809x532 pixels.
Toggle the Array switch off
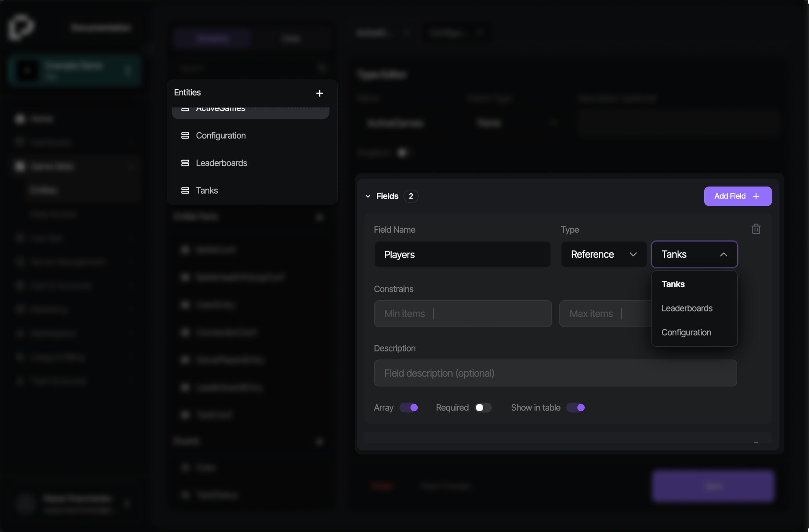(x=408, y=408)
